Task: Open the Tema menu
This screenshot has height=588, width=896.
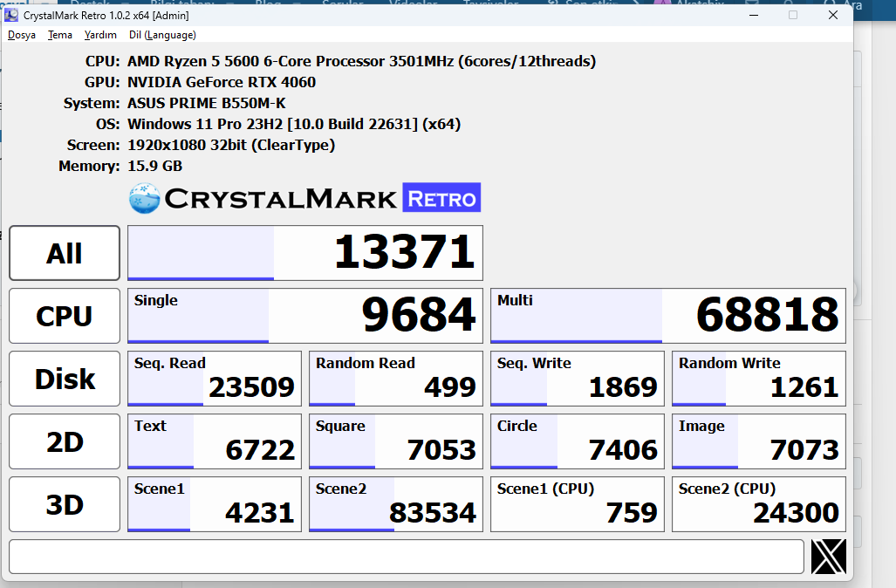Action: tap(60, 35)
